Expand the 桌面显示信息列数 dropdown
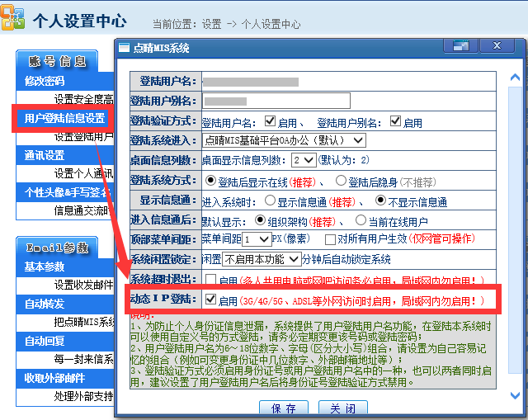This screenshot has width=528, height=420. pos(304,160)
